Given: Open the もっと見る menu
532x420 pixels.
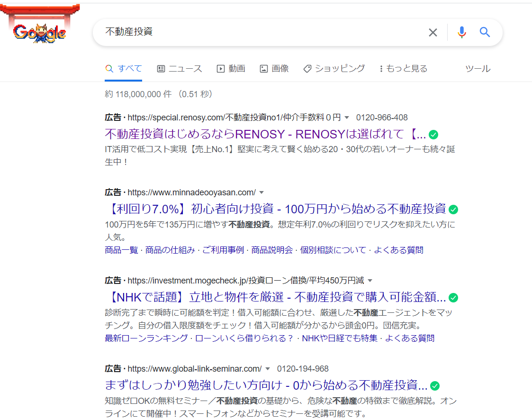Looking at the screenshot, I should (403, 69).
